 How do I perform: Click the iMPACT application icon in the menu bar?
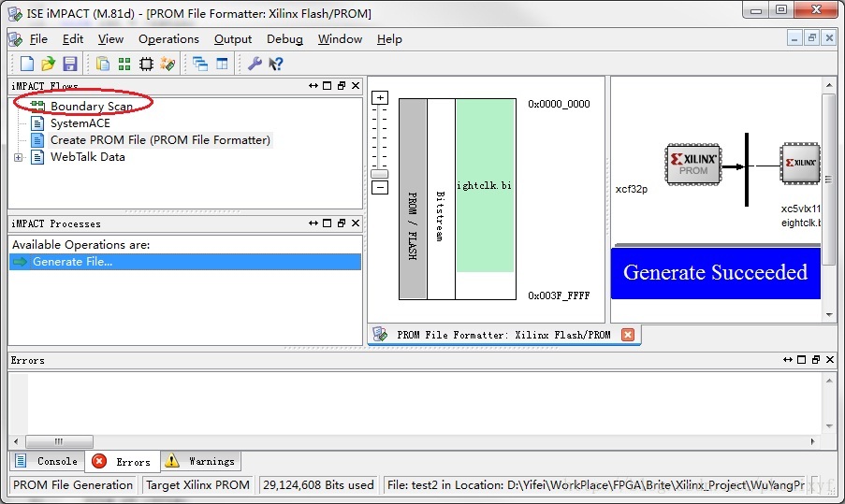click(x=16, y=38)
